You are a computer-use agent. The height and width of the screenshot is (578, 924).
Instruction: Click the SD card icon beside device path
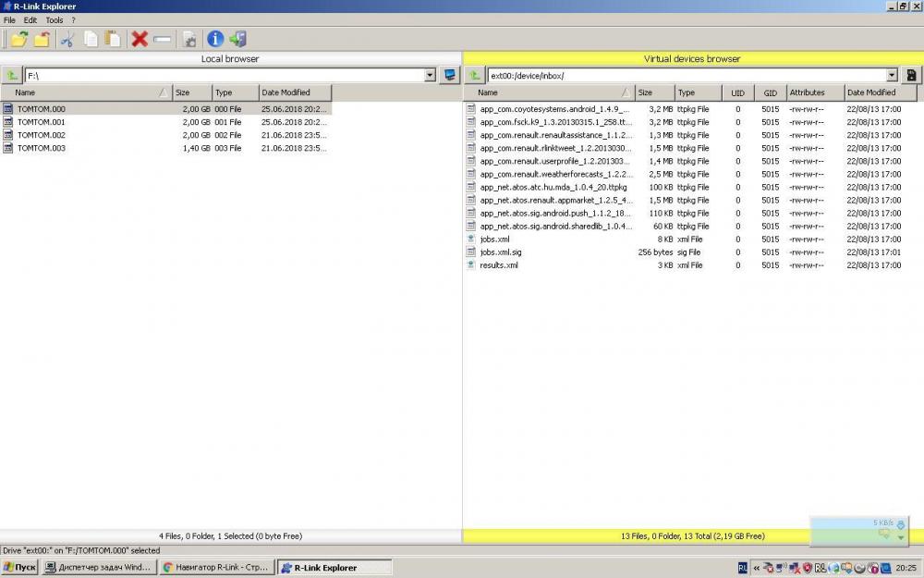point(911,76)
